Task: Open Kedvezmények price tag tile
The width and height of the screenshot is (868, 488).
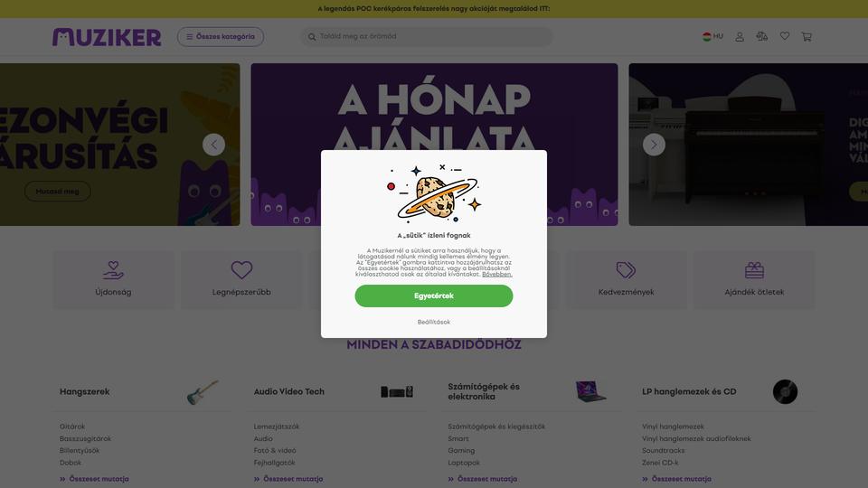Action: point(626,279)
